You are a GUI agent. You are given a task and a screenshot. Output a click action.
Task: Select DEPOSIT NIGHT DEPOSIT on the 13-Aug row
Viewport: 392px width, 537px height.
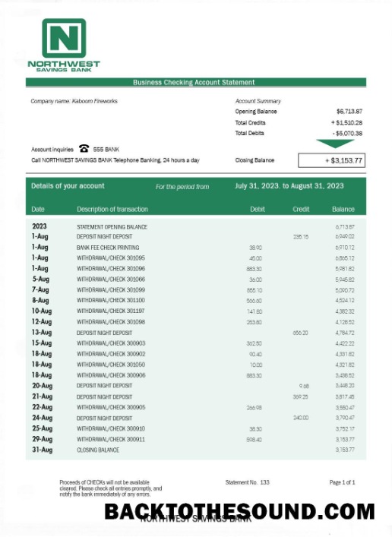pyautogui.click(x=105, y=333)
